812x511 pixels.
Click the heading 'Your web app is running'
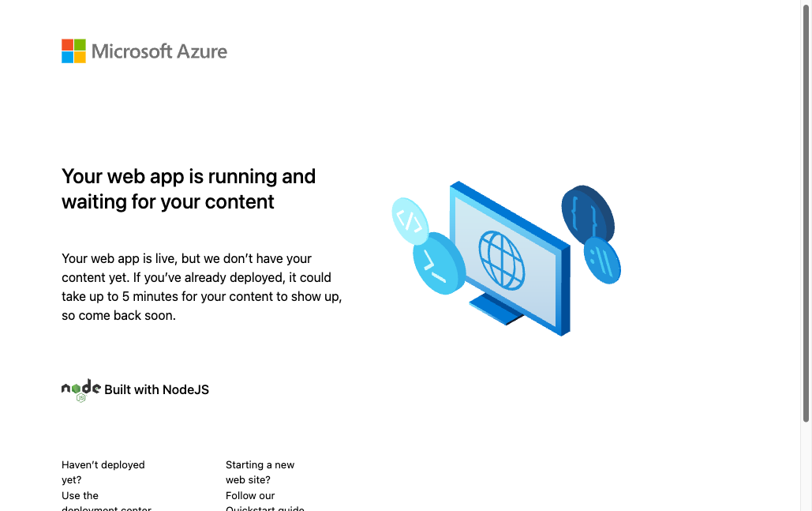click(189, 189)
